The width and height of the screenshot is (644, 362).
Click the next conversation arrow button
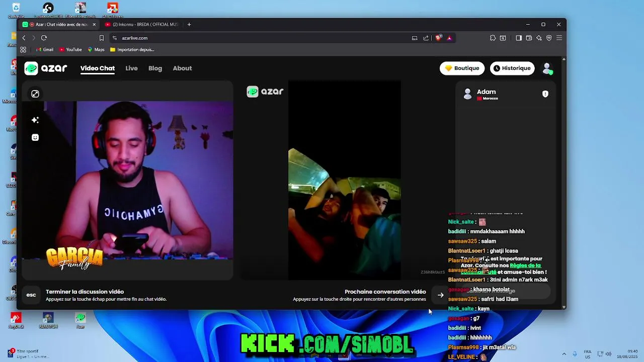pos(441,295)
